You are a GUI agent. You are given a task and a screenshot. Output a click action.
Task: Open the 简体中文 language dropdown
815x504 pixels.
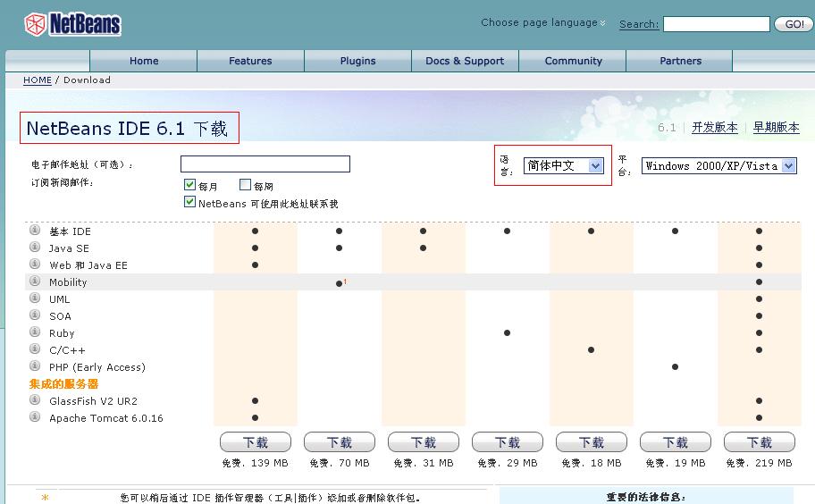(563, 165)
